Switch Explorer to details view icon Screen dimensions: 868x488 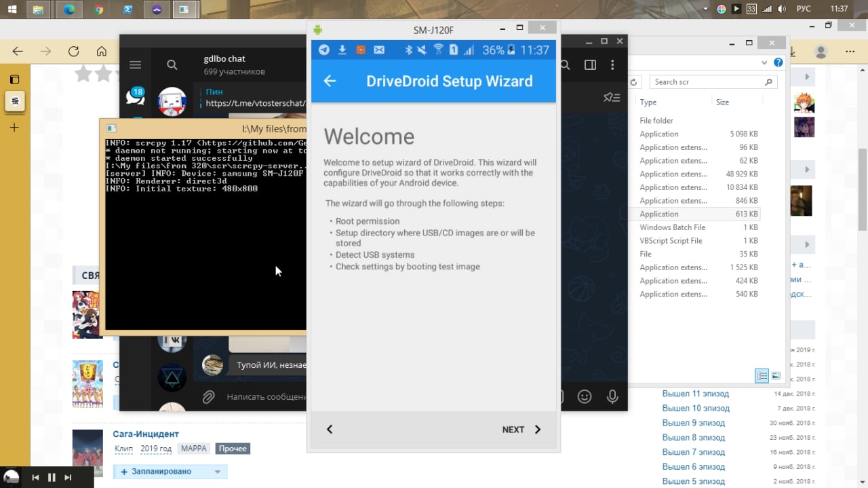point(762,375)
